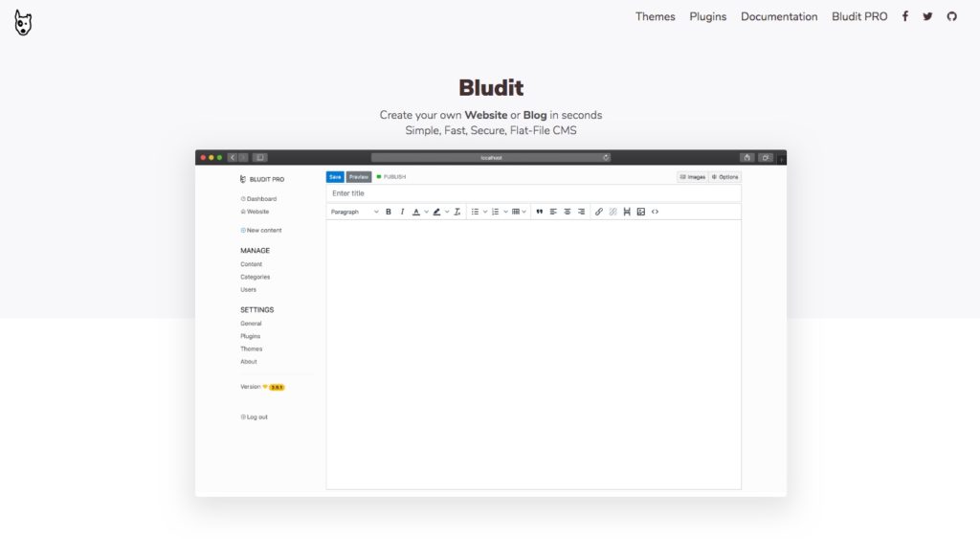Screen dimensions: 980x539
Task: Click the insert link icon
Action: pos(599,212)
